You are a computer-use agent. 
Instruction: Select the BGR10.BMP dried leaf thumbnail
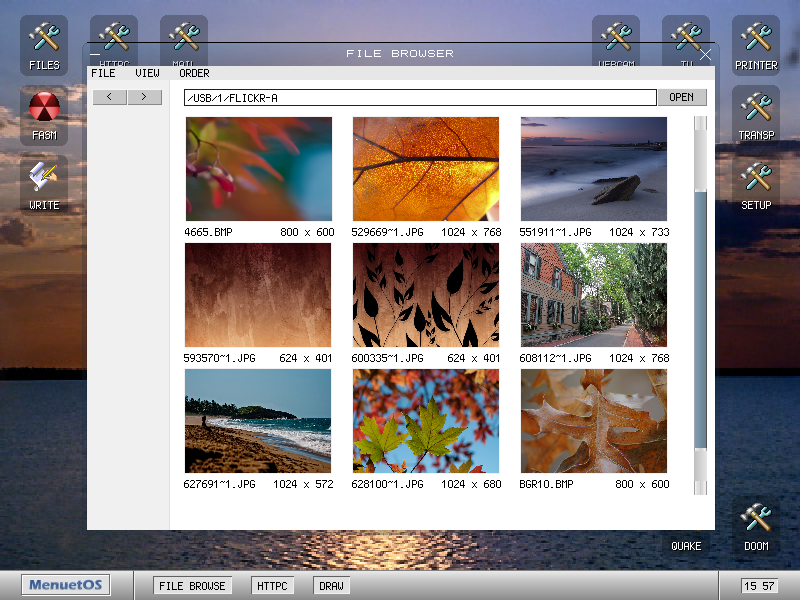(594, 421)
